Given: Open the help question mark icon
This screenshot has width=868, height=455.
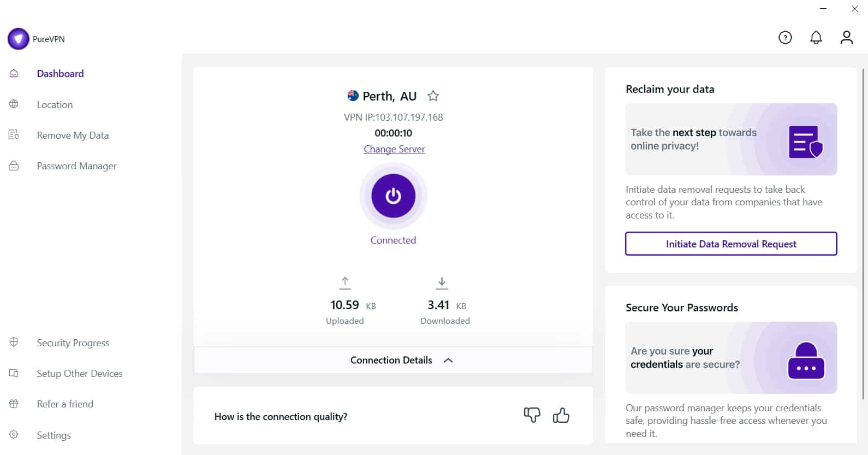Looking at the screenshot, I should click(x=785, y=38).
